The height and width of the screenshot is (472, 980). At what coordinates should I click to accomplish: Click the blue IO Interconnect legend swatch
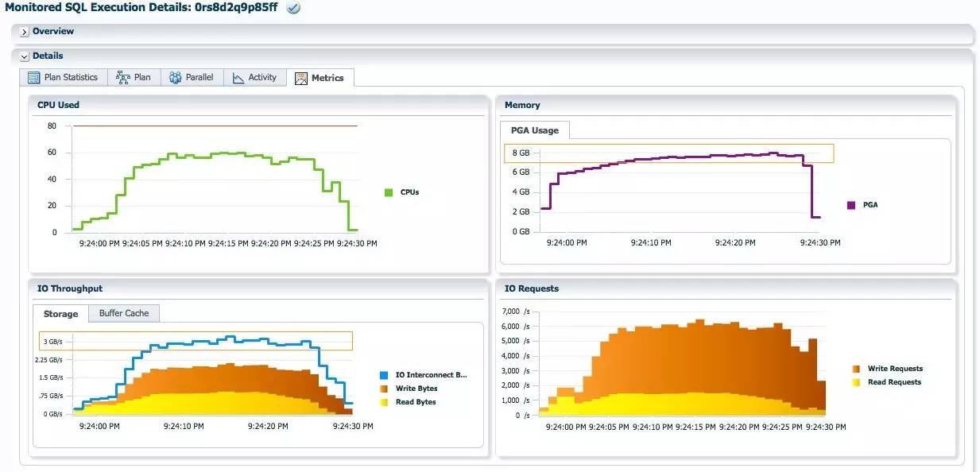[384, 375]
